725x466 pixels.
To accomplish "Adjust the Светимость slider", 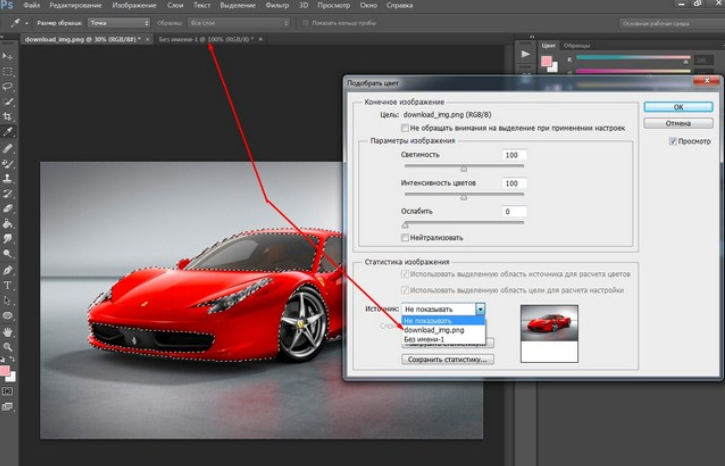I will pos(464,167).
